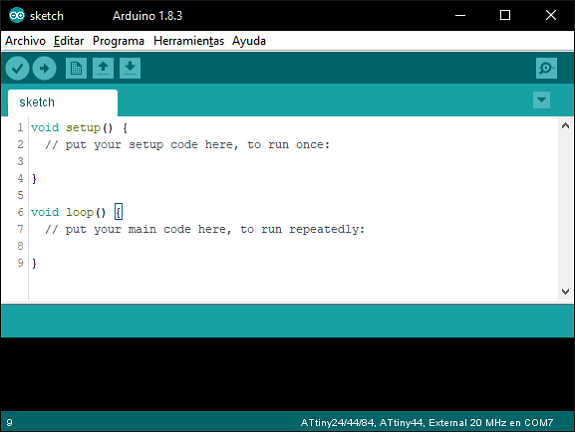This screenshot has width=575, height=432.
Task: Click the 'put your setup code here' comment
Action: pyautogui.click(x=187, y=144)
